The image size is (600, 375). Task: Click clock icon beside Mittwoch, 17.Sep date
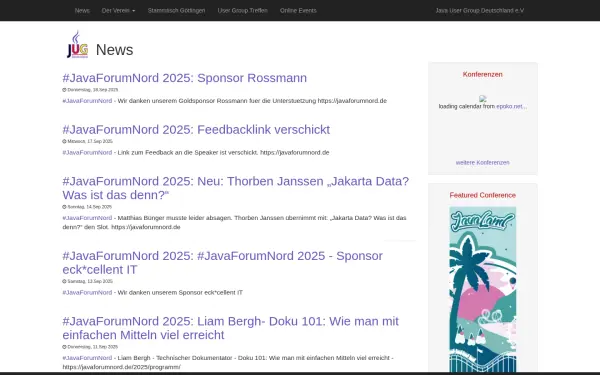(64, 142)
